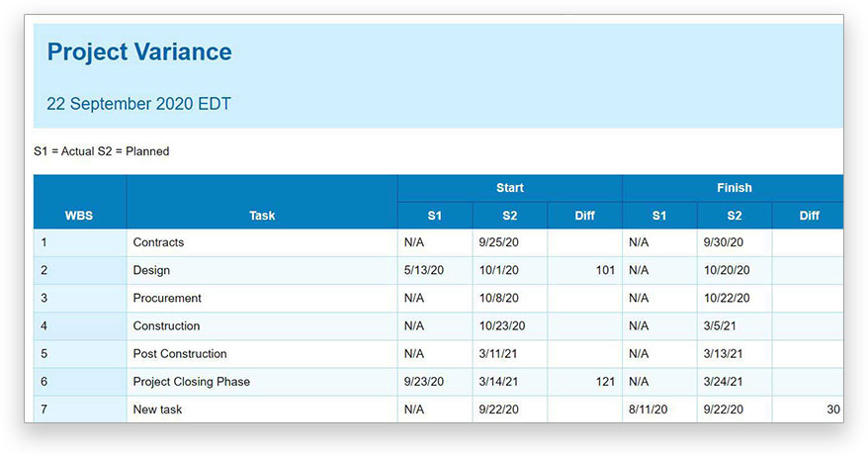
Task: Click Construction planned start date 10/23/20
Action: tap(502, 325)
